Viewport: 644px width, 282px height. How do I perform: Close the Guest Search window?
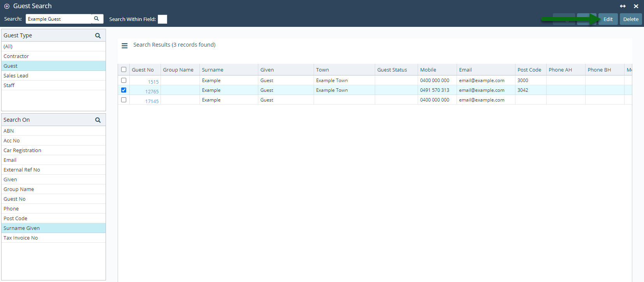(x=636, y=6)
